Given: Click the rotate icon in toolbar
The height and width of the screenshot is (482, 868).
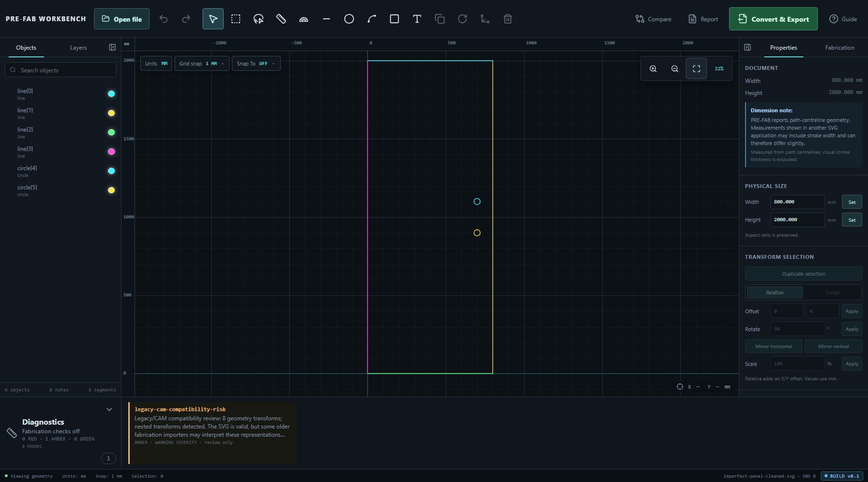Looking at the screenshot, I should [x=462, y=19].
